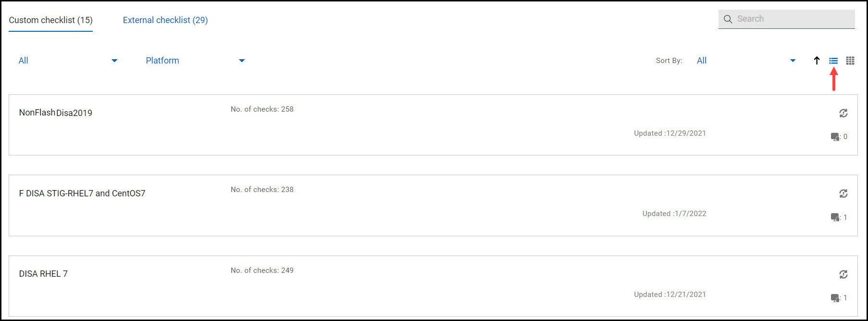Open the DISA RHEL 7 checklist
This screenshot has height=321, width=868.
(x=43, y=273)
